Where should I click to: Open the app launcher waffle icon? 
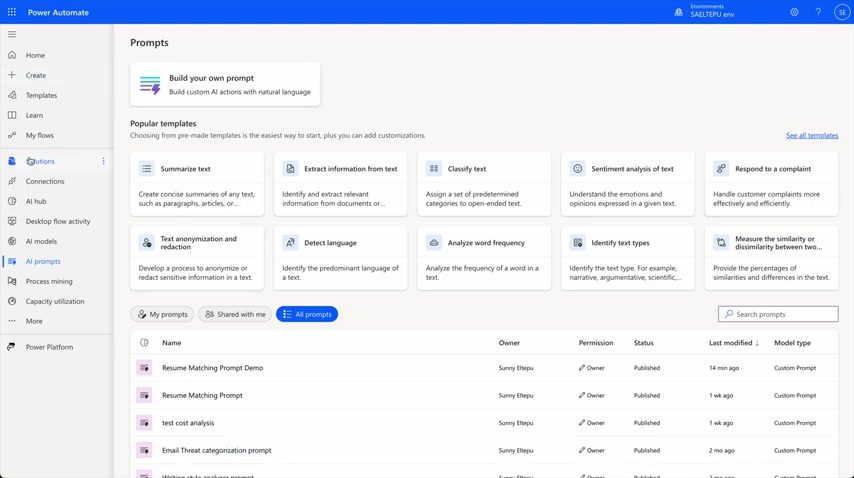click(12, 12)
